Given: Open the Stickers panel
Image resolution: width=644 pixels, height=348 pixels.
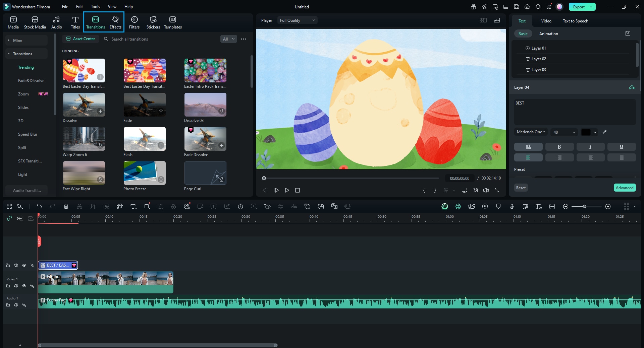Looking at the screenshot, I should [153, 22].
